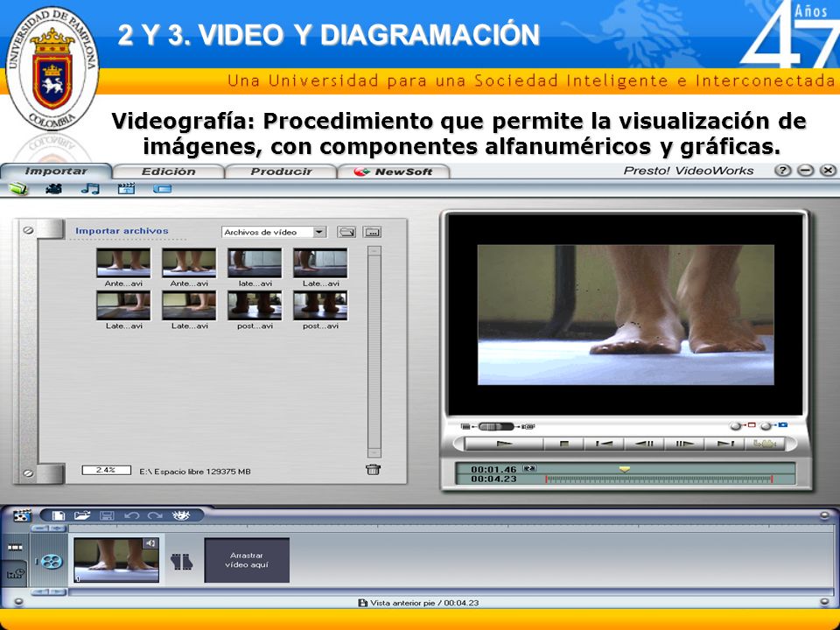Click the film reel video track icon

(x=51, y=562)
